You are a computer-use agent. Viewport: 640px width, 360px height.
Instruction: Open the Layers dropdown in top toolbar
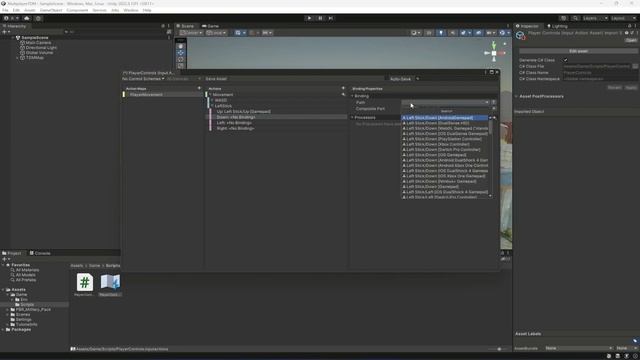pos(595,18)
